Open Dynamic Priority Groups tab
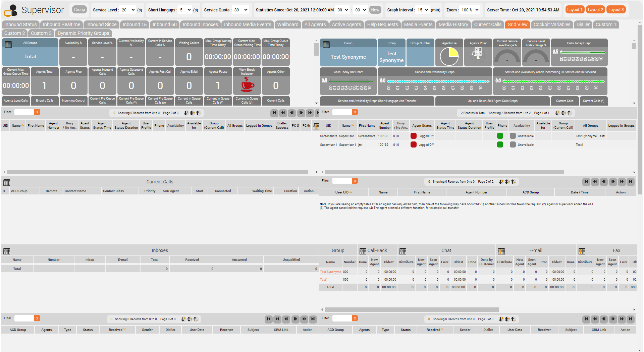The height and width of the screenshot is (352, 644). (x=83, y=33)
